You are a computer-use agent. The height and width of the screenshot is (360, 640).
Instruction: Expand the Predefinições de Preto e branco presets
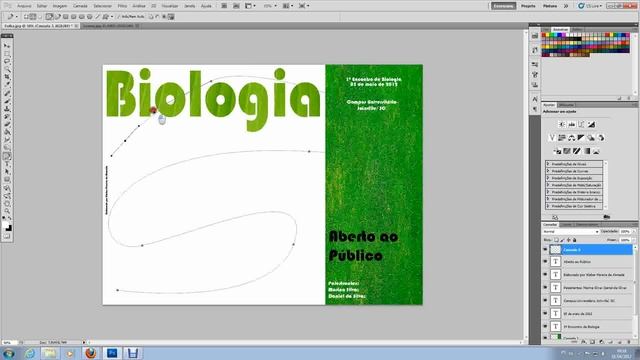tap(548, 192)
